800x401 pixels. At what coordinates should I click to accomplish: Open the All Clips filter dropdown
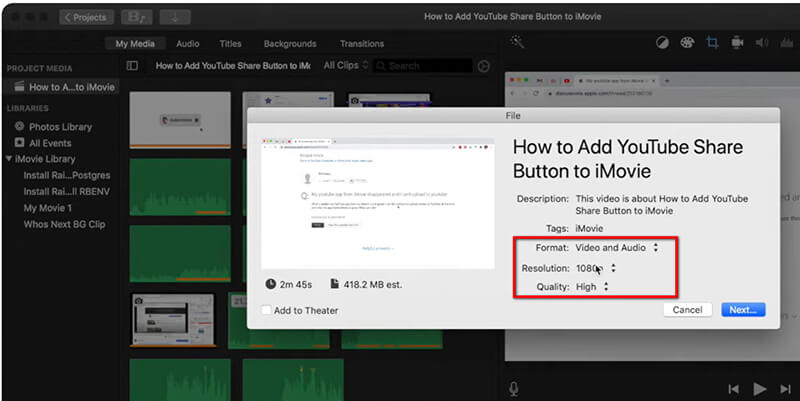pos(345,65)
